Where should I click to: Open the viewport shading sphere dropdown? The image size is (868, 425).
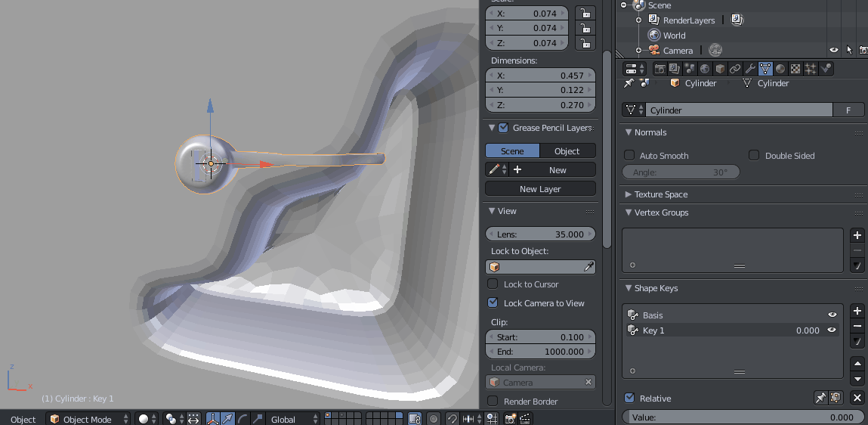[147, 419]
